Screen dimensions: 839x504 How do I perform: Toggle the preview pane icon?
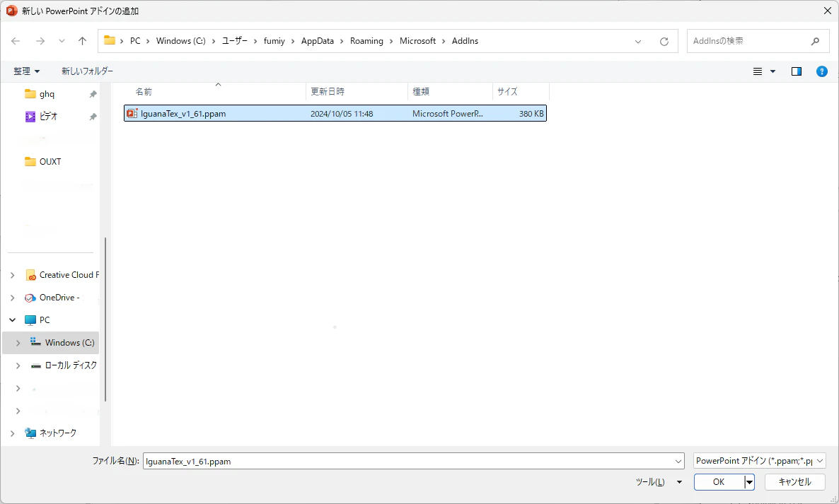pyautogui.click(x=796, y=71)
